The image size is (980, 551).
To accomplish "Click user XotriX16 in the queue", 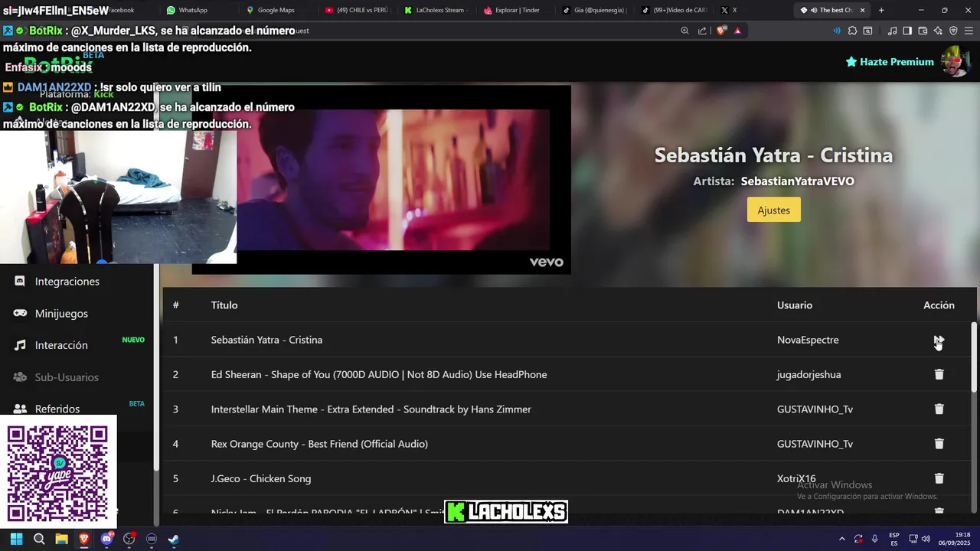I will click(x=796, y=478).
